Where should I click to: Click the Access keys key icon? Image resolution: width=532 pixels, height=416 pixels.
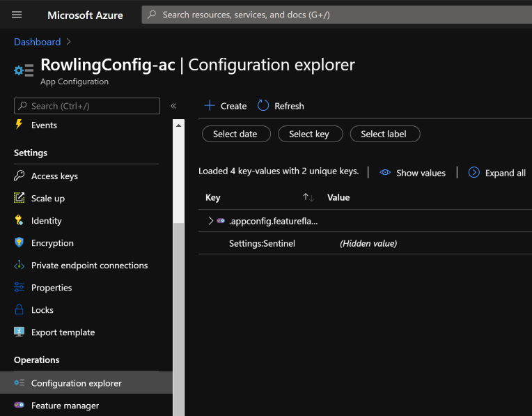(x=19, y=176)
